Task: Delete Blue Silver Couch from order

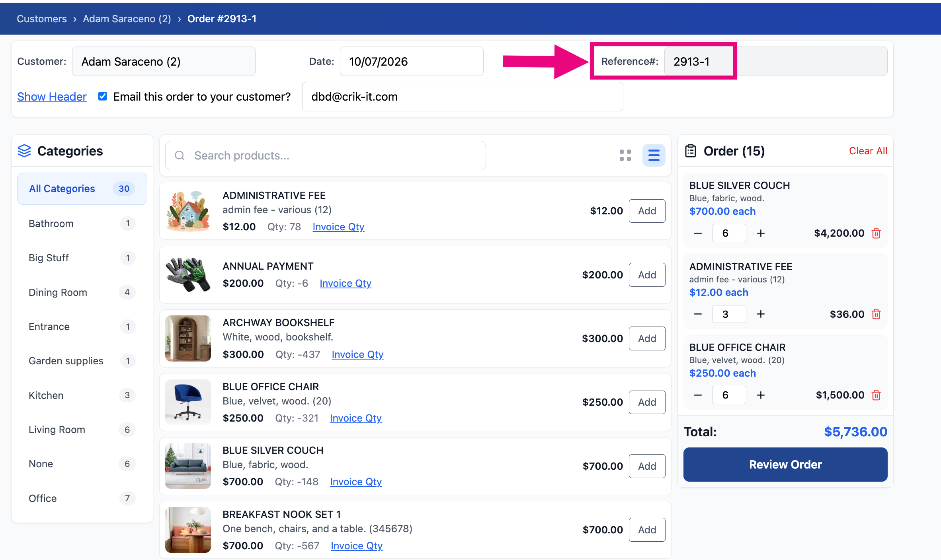Action: 876,233
